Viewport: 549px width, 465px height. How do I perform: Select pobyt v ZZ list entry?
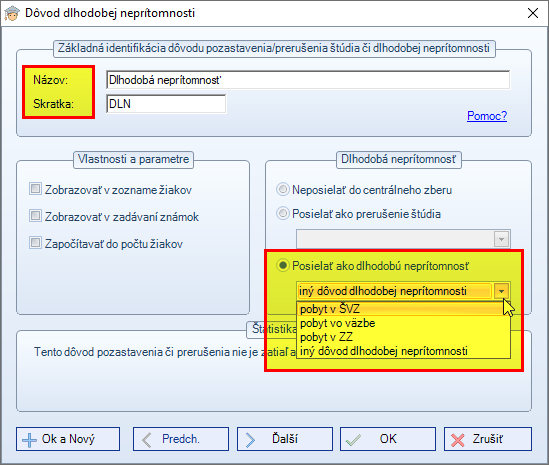(x=403, y=337)
